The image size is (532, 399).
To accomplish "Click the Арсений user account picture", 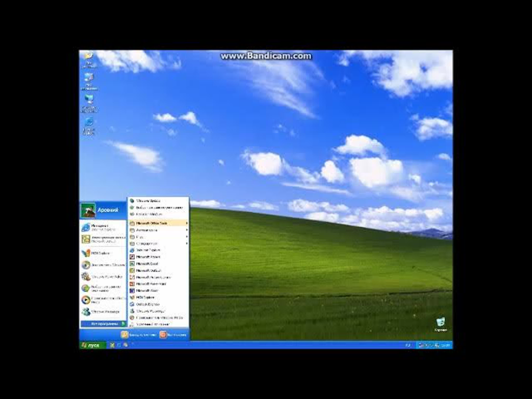I will [88, 210].
